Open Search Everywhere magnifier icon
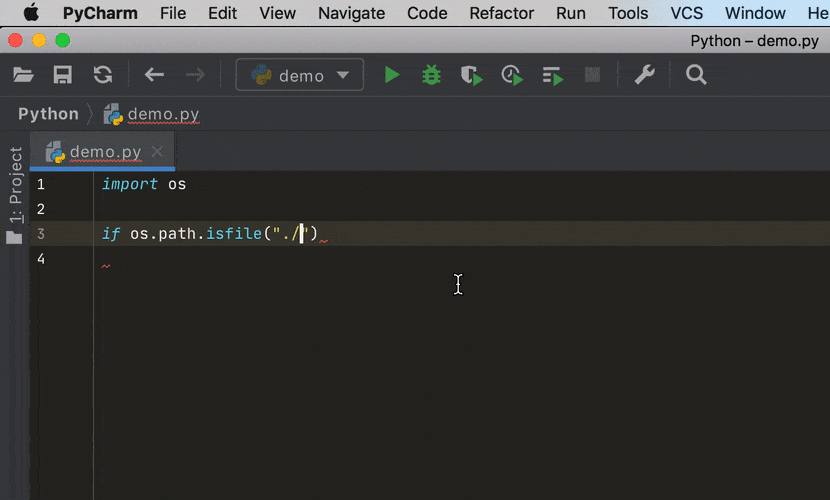Screen dimensions: 830x500 coord(696,75)
